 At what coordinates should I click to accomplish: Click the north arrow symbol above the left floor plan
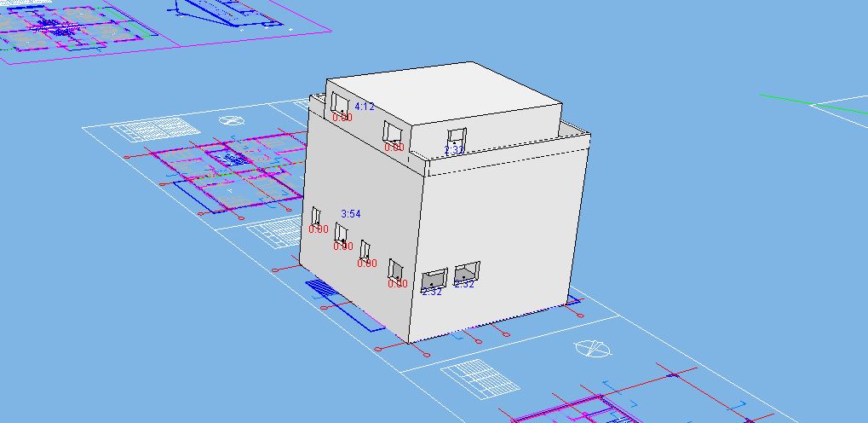pyautogui.click(x=228, y=121)
